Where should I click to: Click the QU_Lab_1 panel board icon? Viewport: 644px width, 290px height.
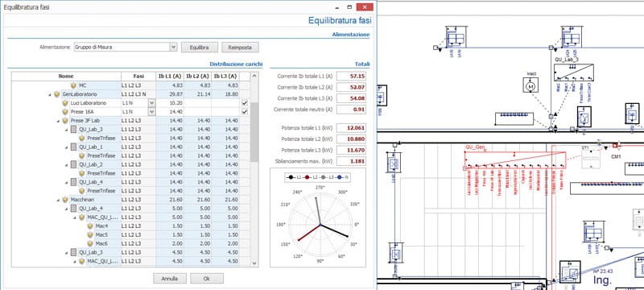coord(73,147)
